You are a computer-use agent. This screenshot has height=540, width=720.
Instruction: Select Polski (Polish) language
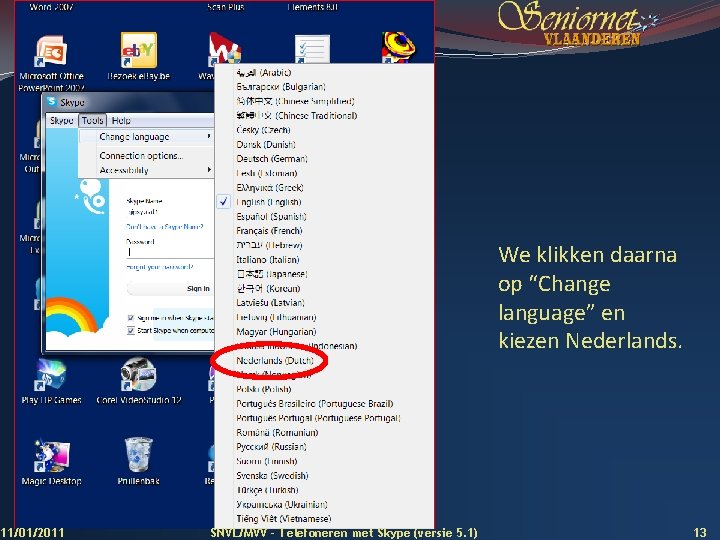point(264,389)
